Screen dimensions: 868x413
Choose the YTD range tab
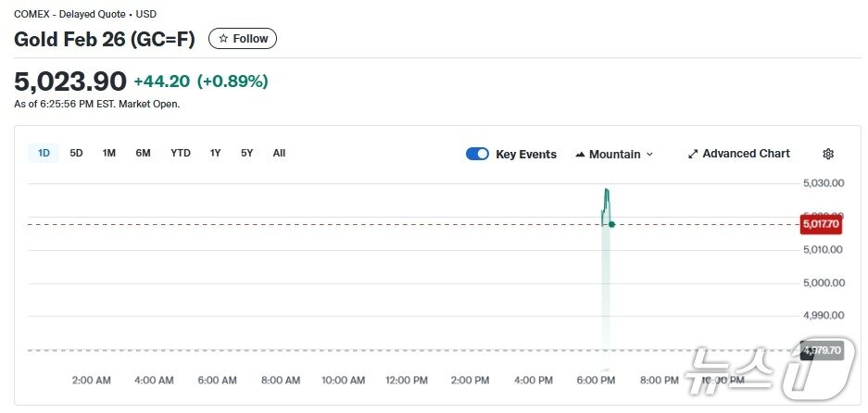180,153
